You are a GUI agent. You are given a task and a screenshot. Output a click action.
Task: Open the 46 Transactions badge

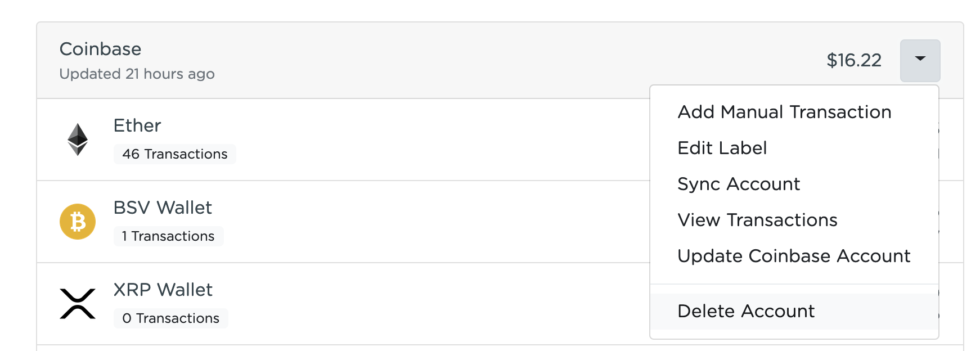[x=175, y=154]
